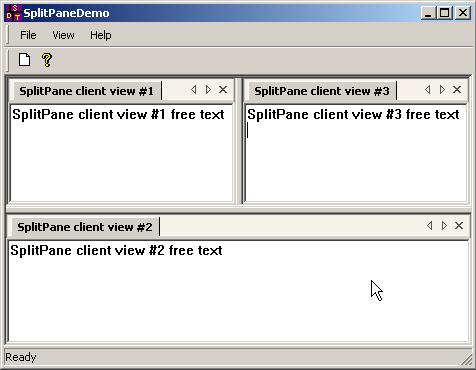
Task: Close the client view #1 pane tab
Action: coord(223,90)
